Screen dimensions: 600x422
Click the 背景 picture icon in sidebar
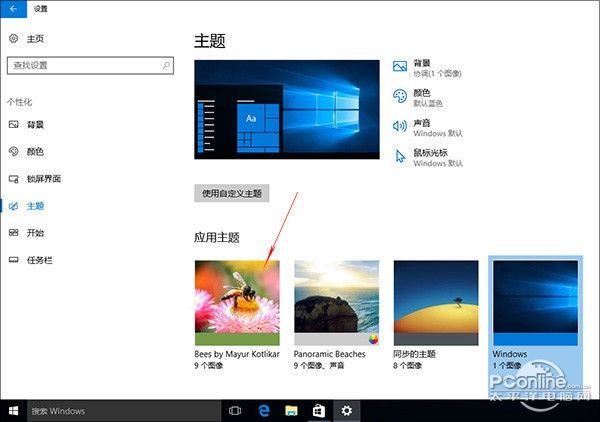coord(13,124)
